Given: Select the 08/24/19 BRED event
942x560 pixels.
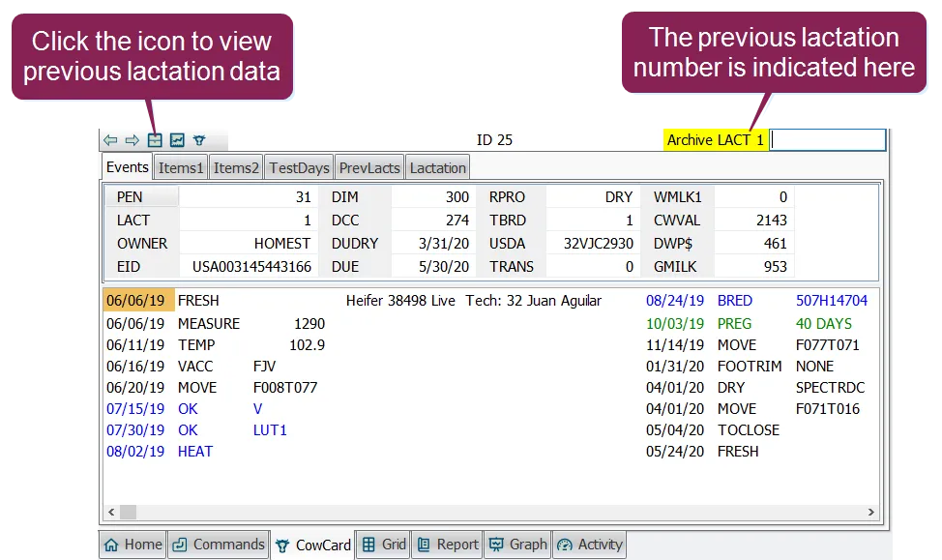Looking at the screenshot, I should coord(757,301).
